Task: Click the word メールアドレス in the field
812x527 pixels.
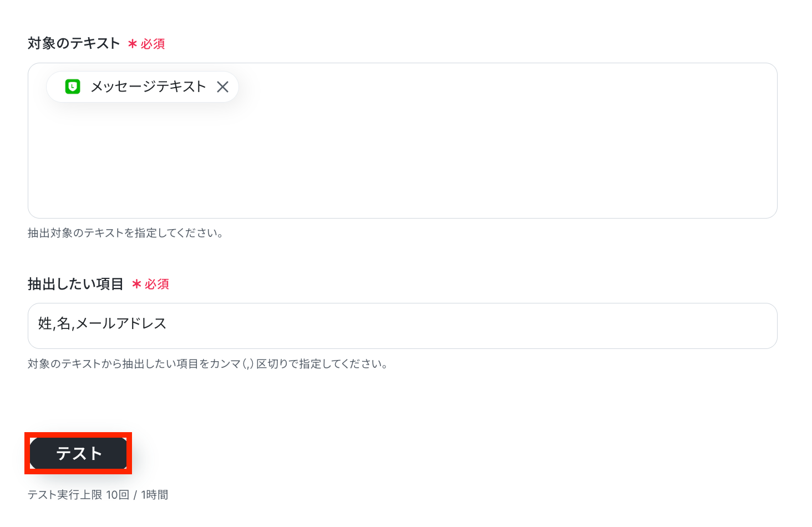Action: click(121, 323)
